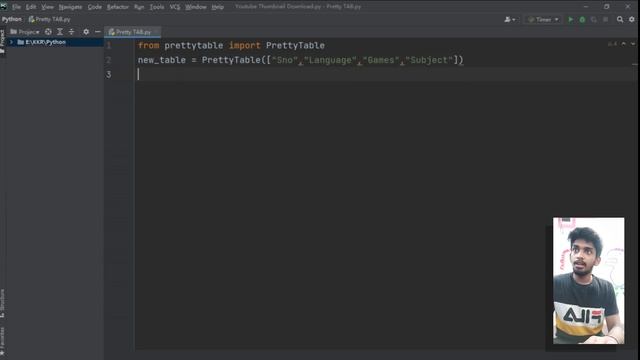The width and height of the screenshot is (640, 360).
Task: Open the Run menu
Action: click(x=139, y=7)
